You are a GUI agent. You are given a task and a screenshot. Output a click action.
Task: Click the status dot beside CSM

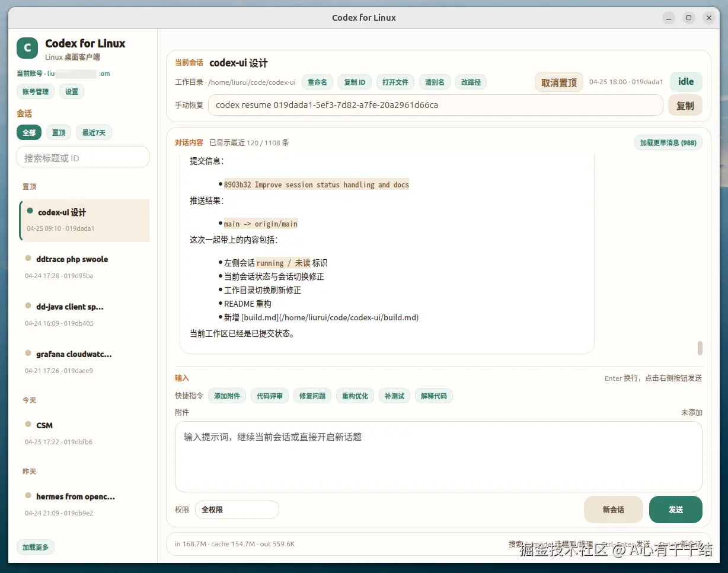[28, 424]
